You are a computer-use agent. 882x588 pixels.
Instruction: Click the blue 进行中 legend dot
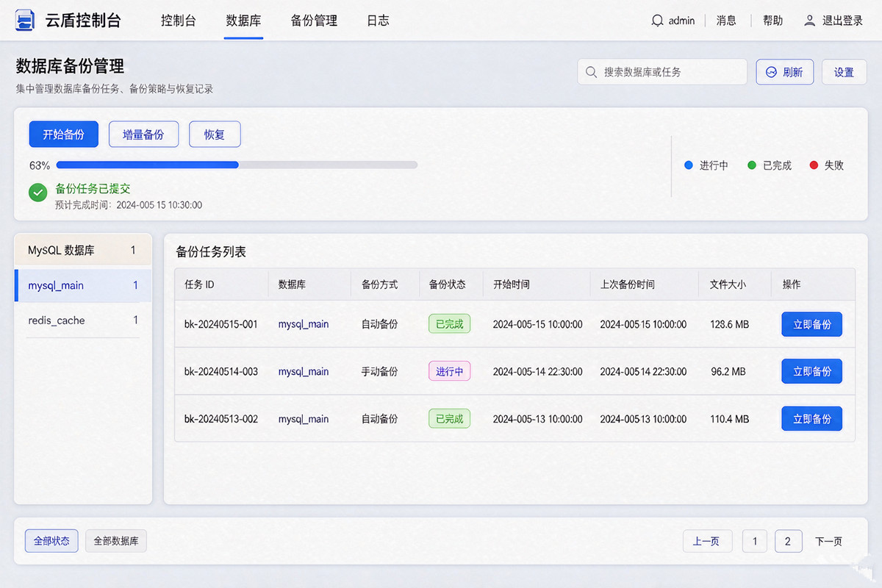[689, 165]
